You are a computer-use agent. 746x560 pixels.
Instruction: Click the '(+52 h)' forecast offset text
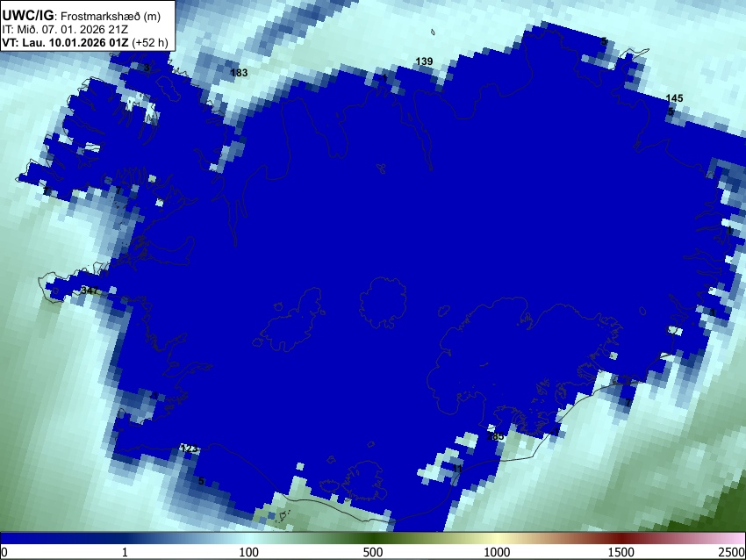150,42
